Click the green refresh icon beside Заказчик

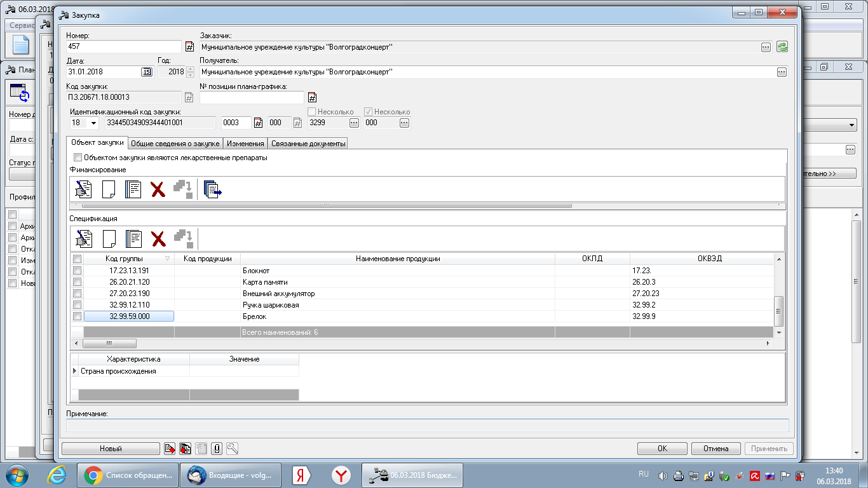782,46
